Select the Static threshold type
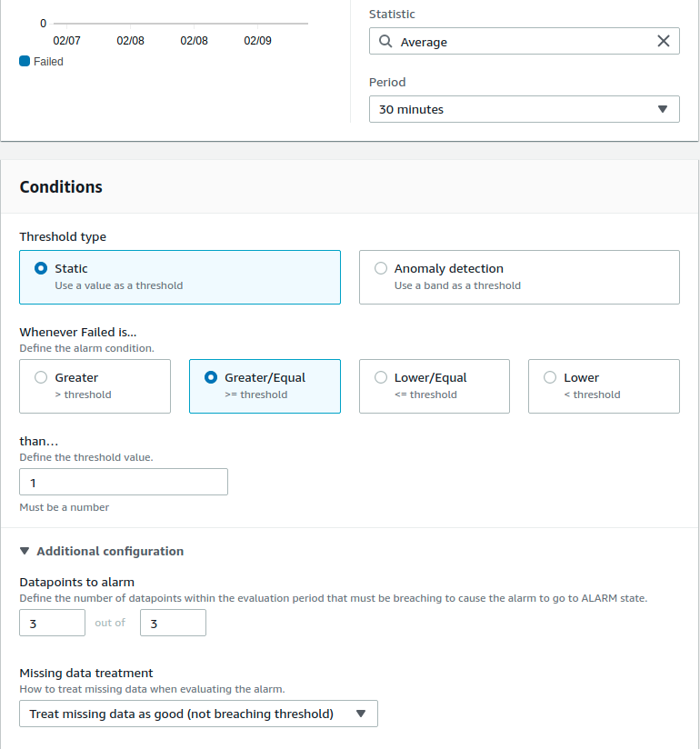 coord(41,269)
